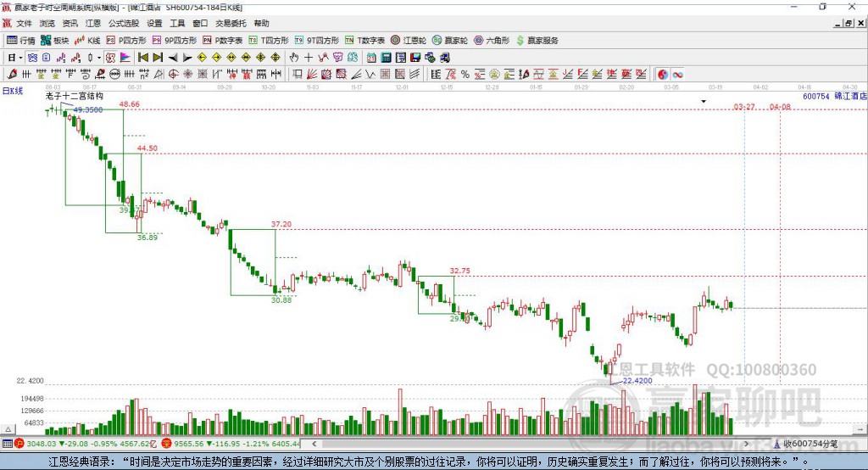Viewport: 868px width, 470px height.
Task: Click the yin-yang symbol icon
Action: (663, 75)
